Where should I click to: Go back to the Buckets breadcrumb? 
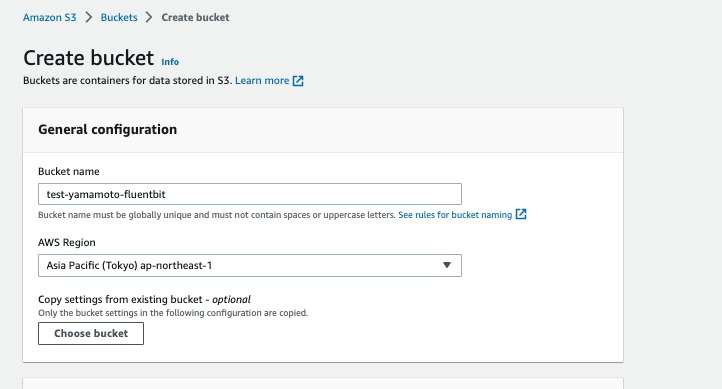coord(119,17)
